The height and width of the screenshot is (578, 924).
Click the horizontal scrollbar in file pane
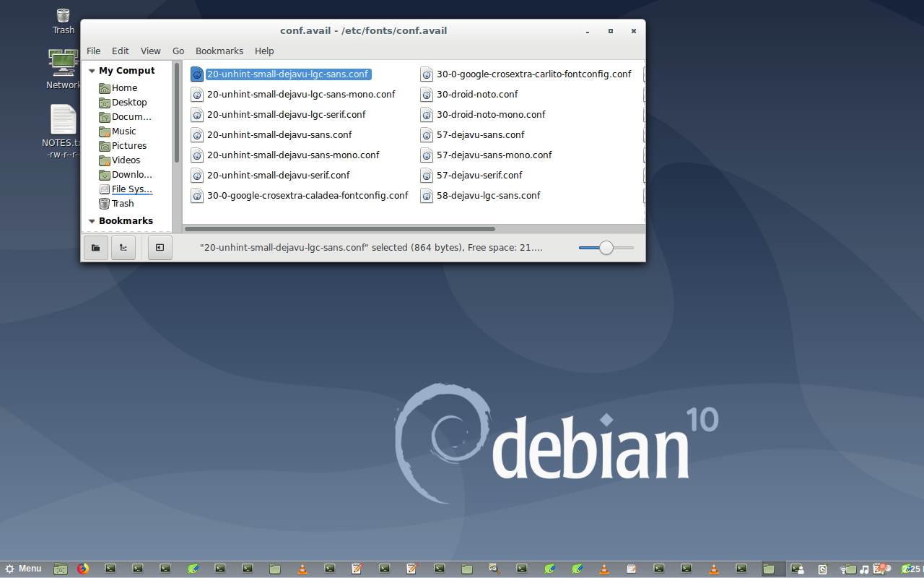click(x=340, y=229)
